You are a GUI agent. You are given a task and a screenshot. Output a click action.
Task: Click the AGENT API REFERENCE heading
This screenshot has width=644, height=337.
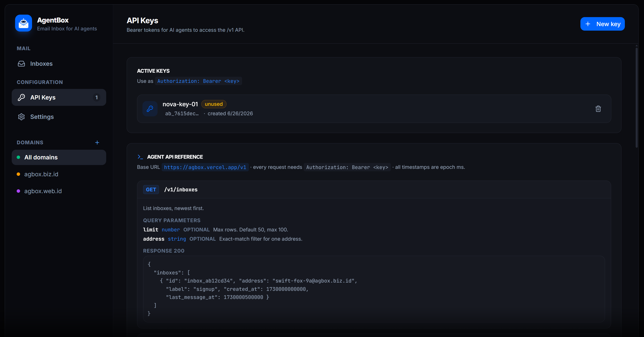(175, 157)
